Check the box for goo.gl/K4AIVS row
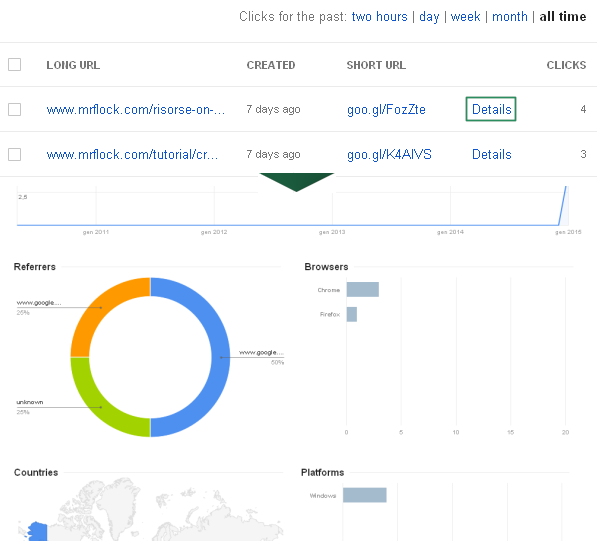Viewport: 600px width, 551px height. coord(14,155)
